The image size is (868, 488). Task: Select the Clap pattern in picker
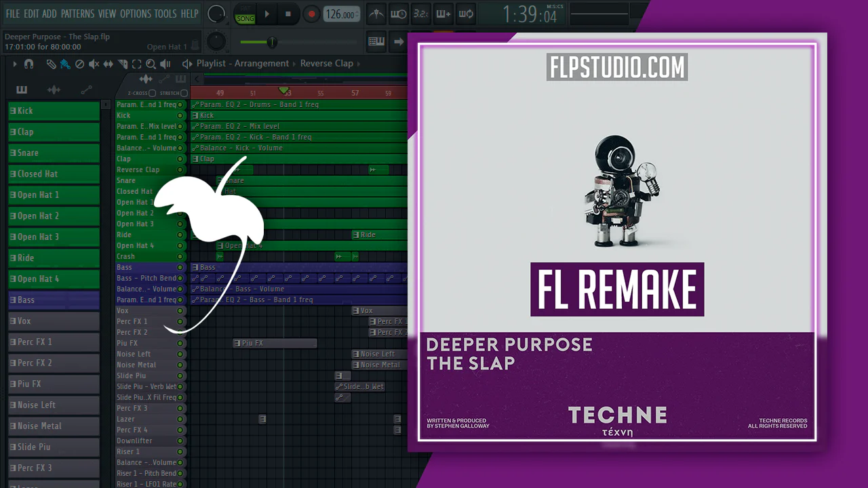tap(54, 131)
